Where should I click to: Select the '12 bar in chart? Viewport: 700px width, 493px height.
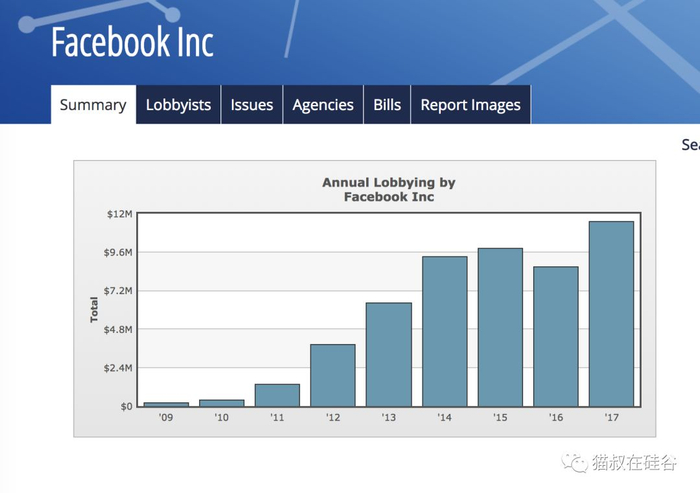(333, 375)
